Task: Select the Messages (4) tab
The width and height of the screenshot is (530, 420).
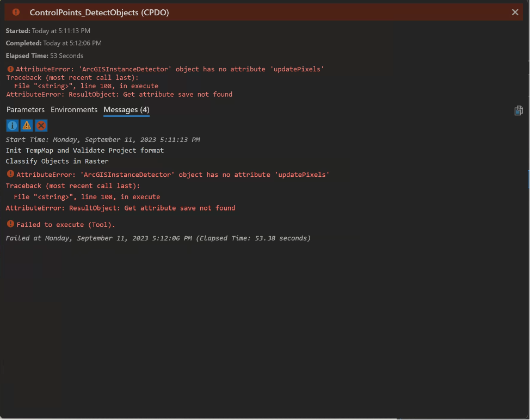Action: 126,110
